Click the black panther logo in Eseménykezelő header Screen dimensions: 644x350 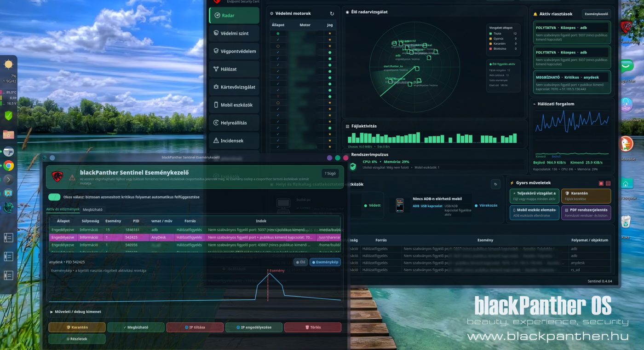point(57,177)
